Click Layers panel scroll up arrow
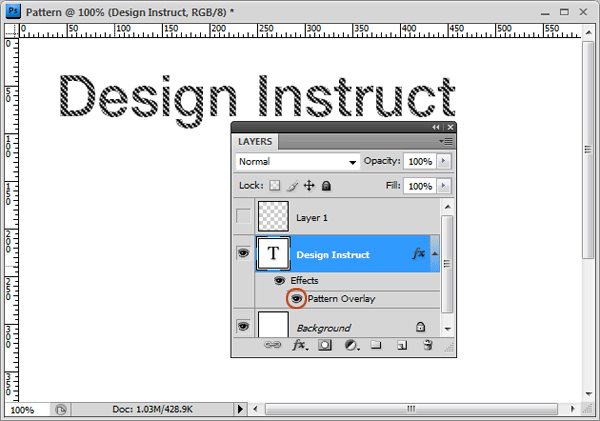Image resolution: width=600 pixels, height=421 pixels. [447, 207]
